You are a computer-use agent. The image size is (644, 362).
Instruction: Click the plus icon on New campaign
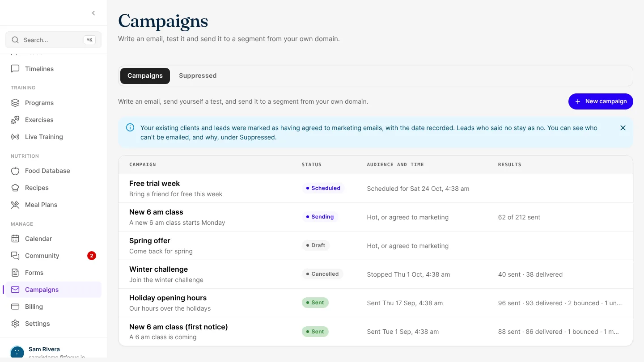click(x=578, y=101)
